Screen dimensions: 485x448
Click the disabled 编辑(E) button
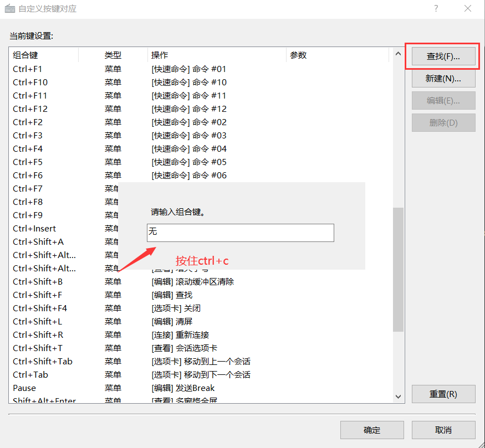pos(443,100)
